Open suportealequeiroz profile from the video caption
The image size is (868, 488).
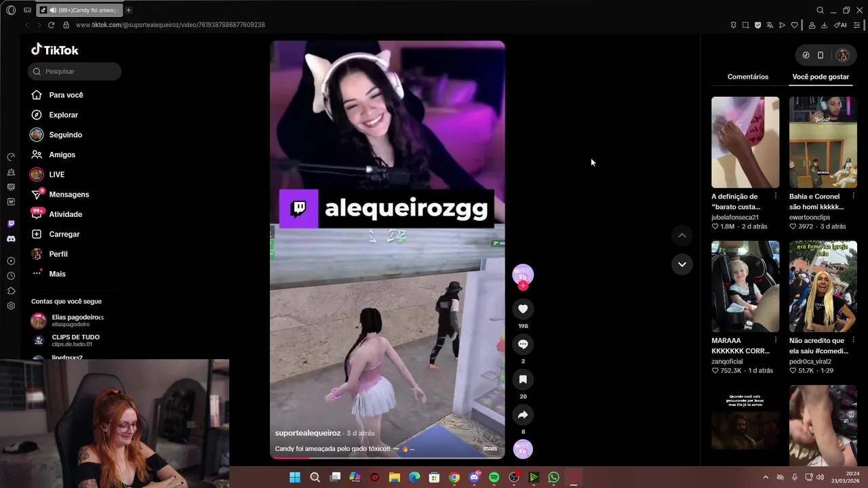(308, 433)
